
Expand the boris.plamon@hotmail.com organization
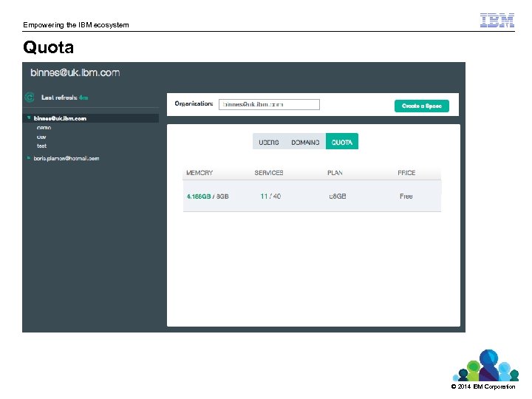[x=29, y=158]
